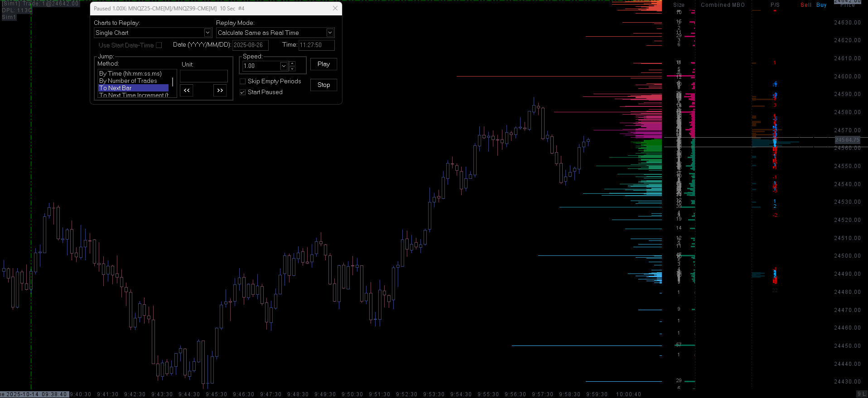Open the Speed value dropdown
The height and width of the screenshot is (398, 868).
[284, 66]
